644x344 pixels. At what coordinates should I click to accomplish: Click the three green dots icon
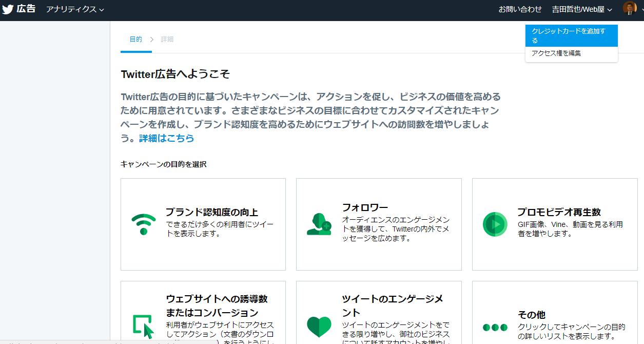click(495, 327)
